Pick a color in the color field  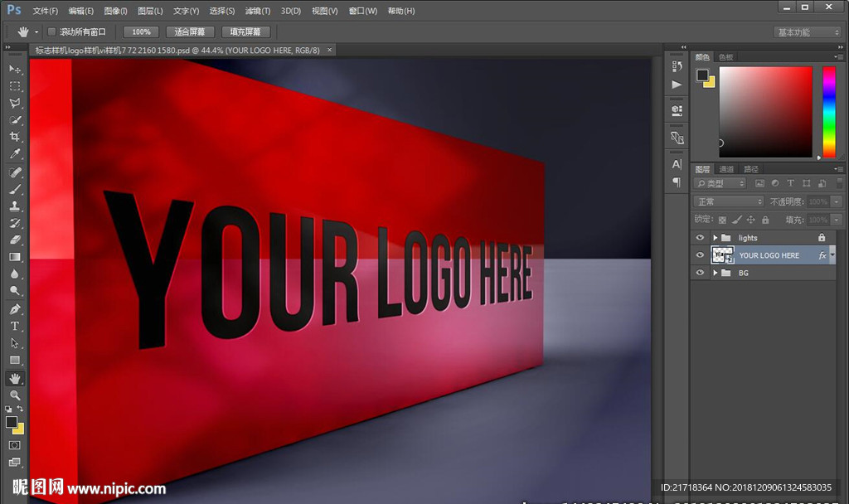tap(765, 112)
